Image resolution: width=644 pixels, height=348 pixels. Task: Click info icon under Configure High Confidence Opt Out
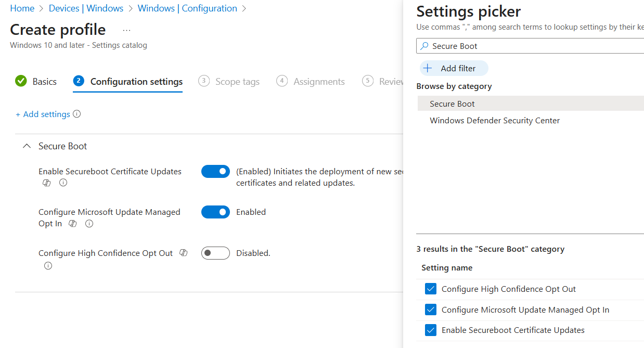tap(48, 266)
